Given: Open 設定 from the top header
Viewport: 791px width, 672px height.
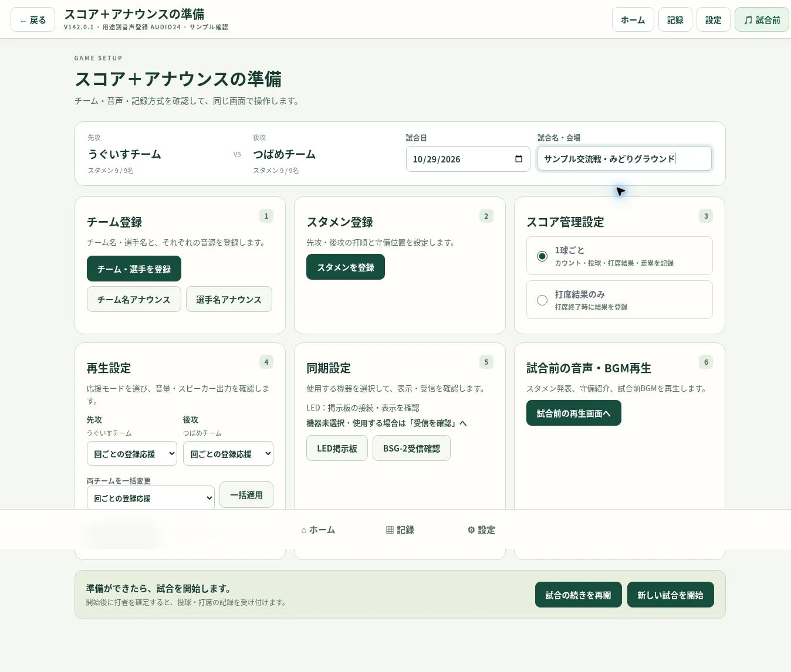Looking at the screenshot, I should [x=714, y=20].
